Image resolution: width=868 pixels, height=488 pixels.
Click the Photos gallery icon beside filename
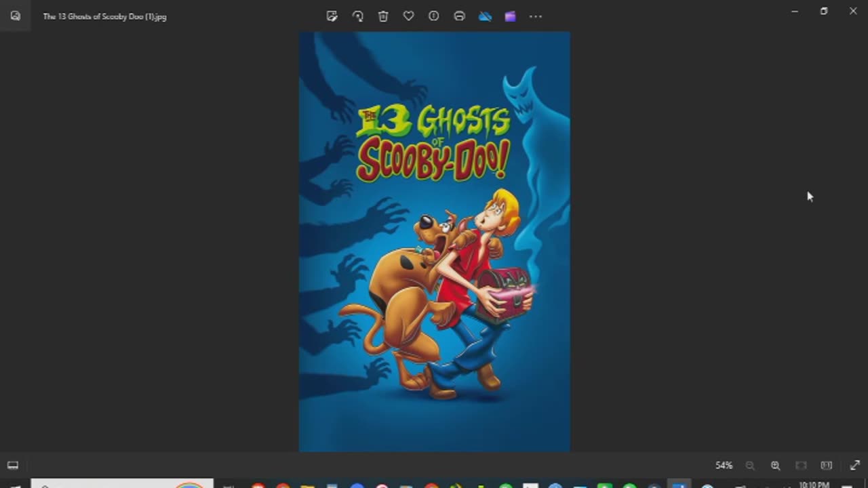(15, 16)
